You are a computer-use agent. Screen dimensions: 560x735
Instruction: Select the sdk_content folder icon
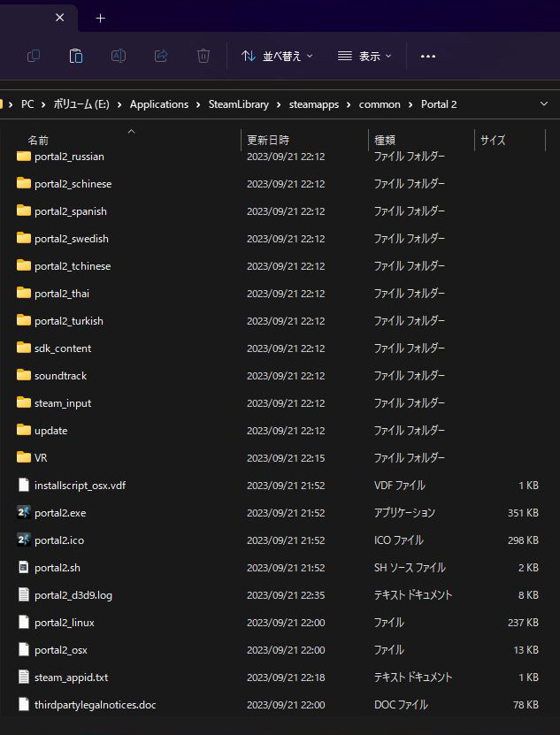point(24,348)
